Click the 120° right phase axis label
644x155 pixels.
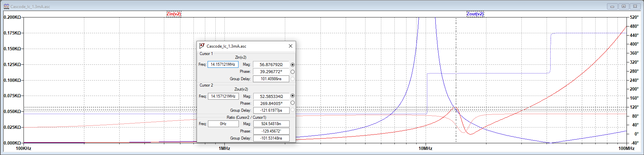tap(634, 107)
